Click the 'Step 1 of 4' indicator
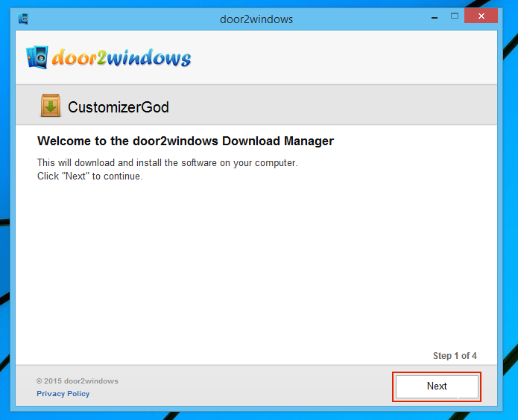The image size is (518, 420). pyautogui.click(x=455, y=356)
